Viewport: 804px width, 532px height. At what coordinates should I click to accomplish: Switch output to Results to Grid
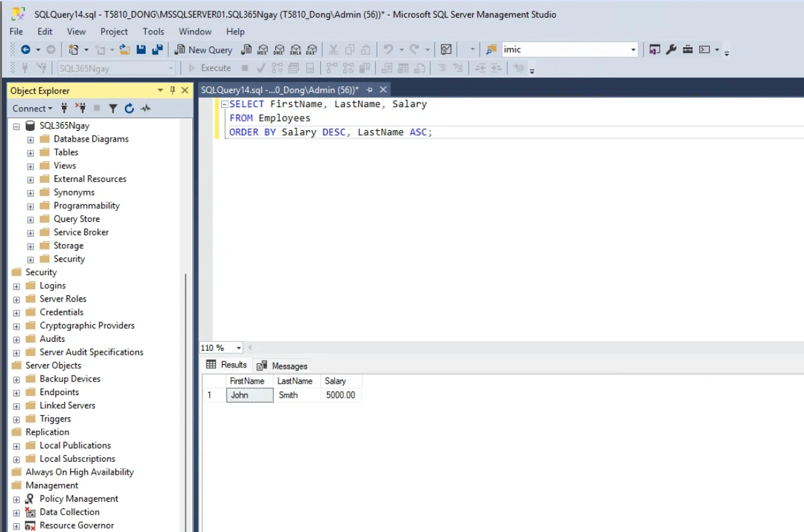tap(403, 68)
